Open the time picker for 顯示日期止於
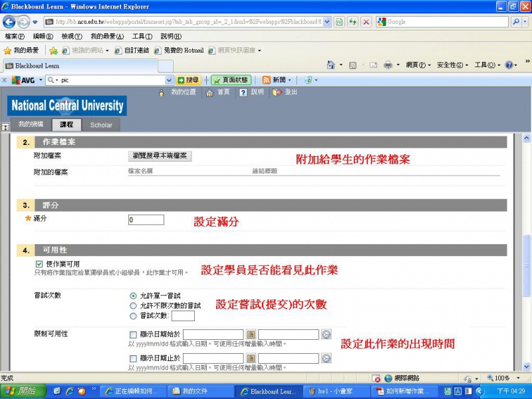The image size is (532, 399). 326,358
